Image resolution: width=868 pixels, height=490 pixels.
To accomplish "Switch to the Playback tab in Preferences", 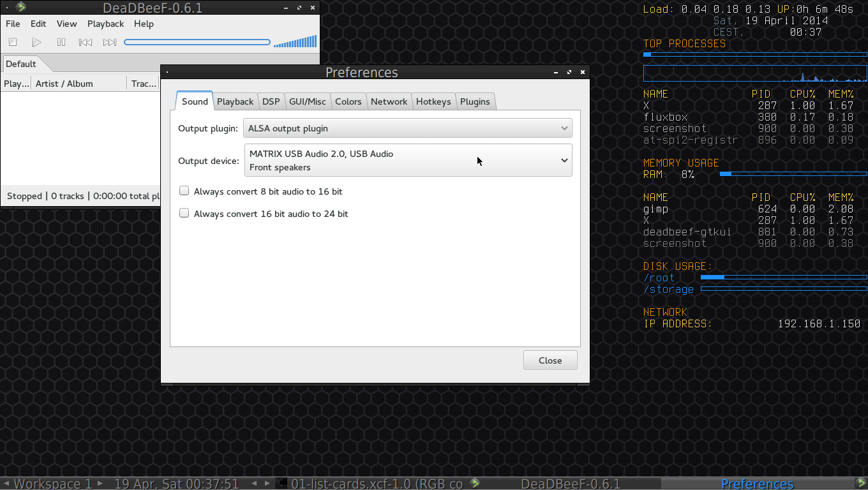I will (x=235, y=101).
